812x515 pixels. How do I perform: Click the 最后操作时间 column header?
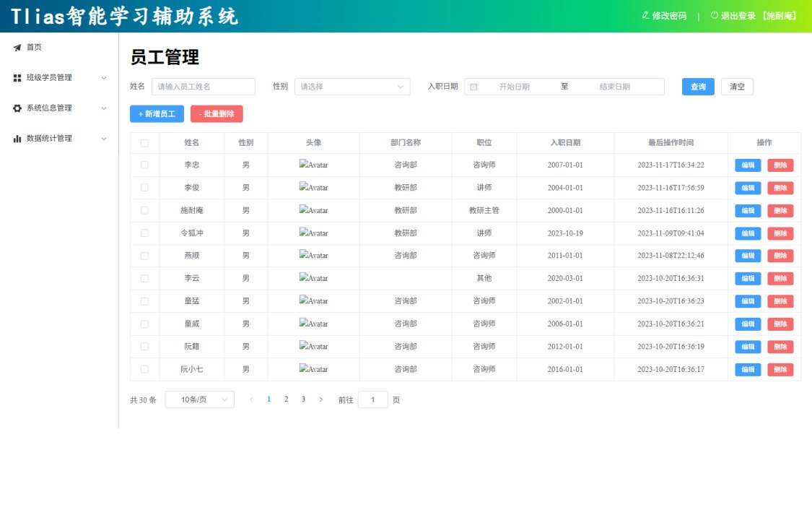tap(671, 142)
